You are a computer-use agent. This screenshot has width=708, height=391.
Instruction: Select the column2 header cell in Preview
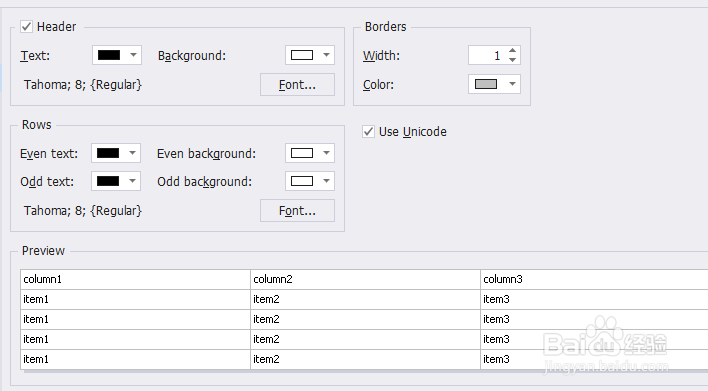pos(365,279)
